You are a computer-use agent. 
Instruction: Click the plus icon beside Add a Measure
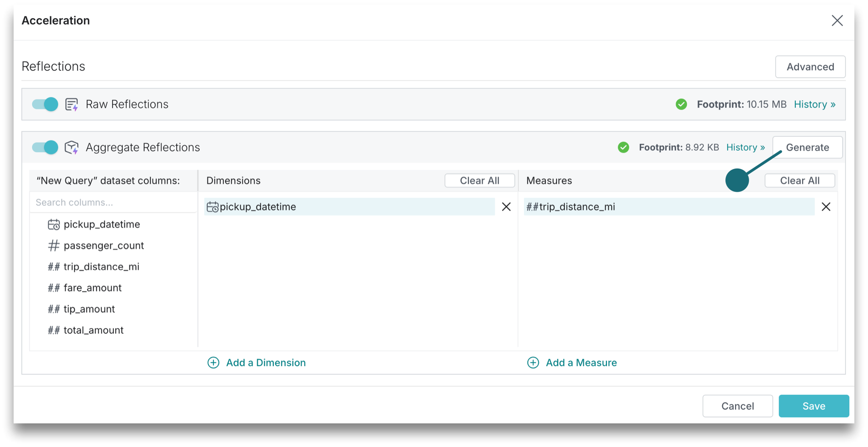pos(533,363)
